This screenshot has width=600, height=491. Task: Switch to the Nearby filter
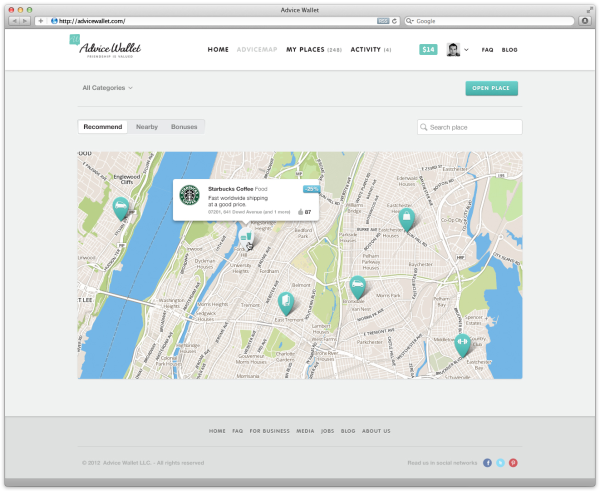[147, 127]
